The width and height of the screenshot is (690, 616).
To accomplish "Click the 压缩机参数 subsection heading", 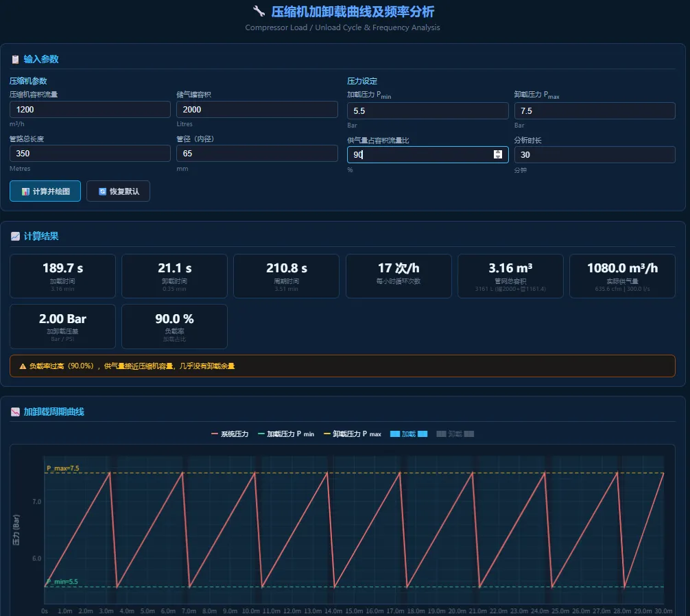I will (x=28, y=81).
